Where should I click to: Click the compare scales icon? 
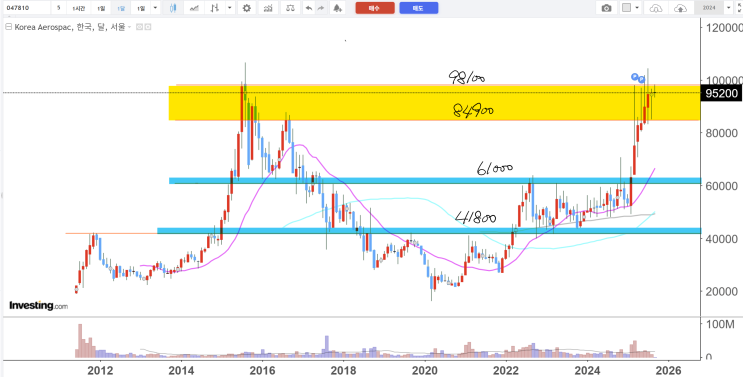(x=290, y=8)
